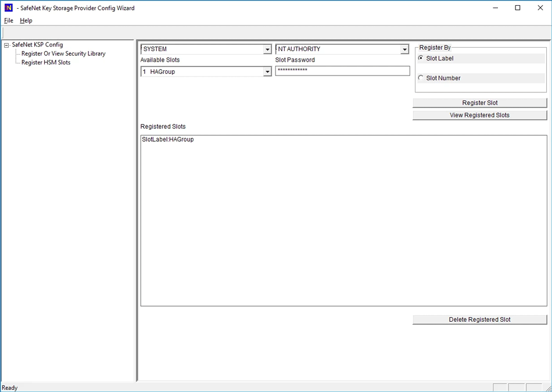552x392 pixels.
Task: Click the Slot Password field
Action: 342,71
